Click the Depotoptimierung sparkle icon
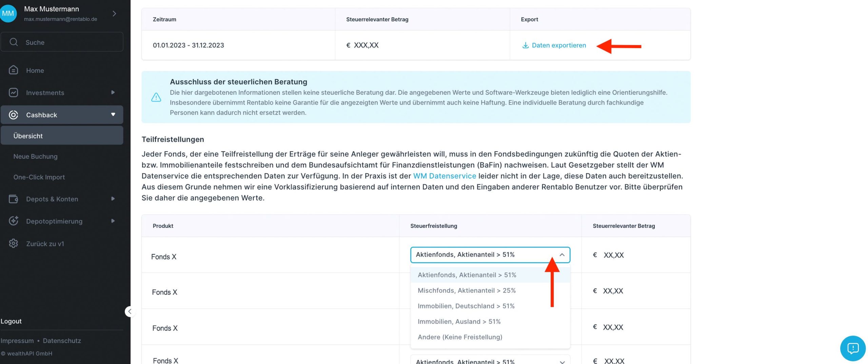 (13, 221)
